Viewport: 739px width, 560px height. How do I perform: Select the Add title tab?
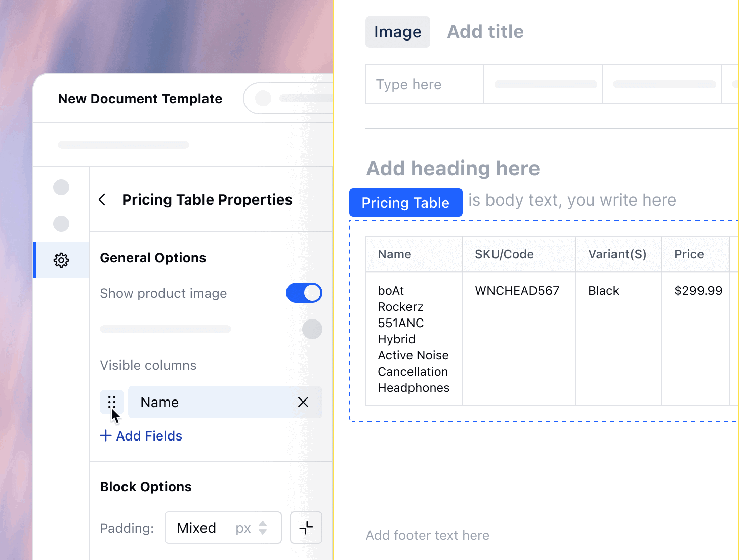click(x=485, y=31)
